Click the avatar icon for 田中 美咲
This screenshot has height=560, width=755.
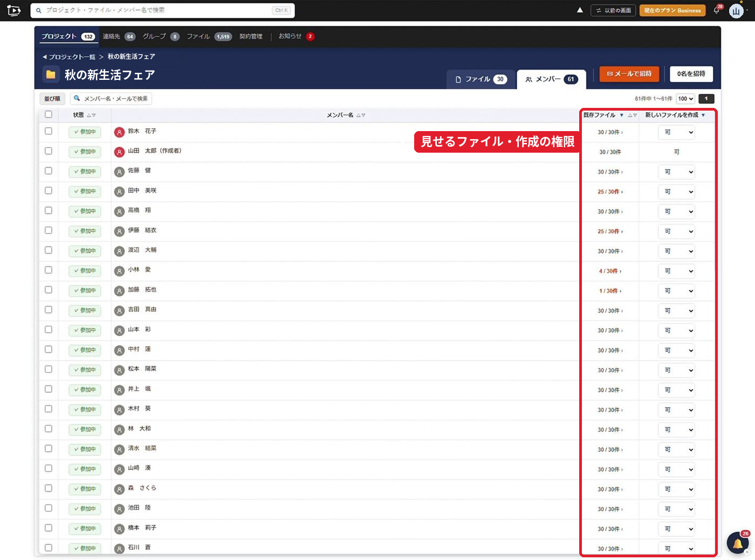(x=120, y=192)
